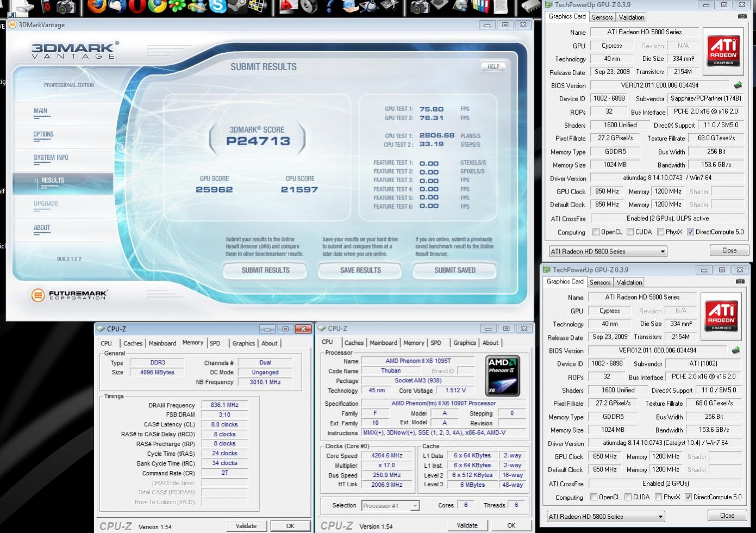
Task: Click the Submit Results button
Action: click(265, 270)
